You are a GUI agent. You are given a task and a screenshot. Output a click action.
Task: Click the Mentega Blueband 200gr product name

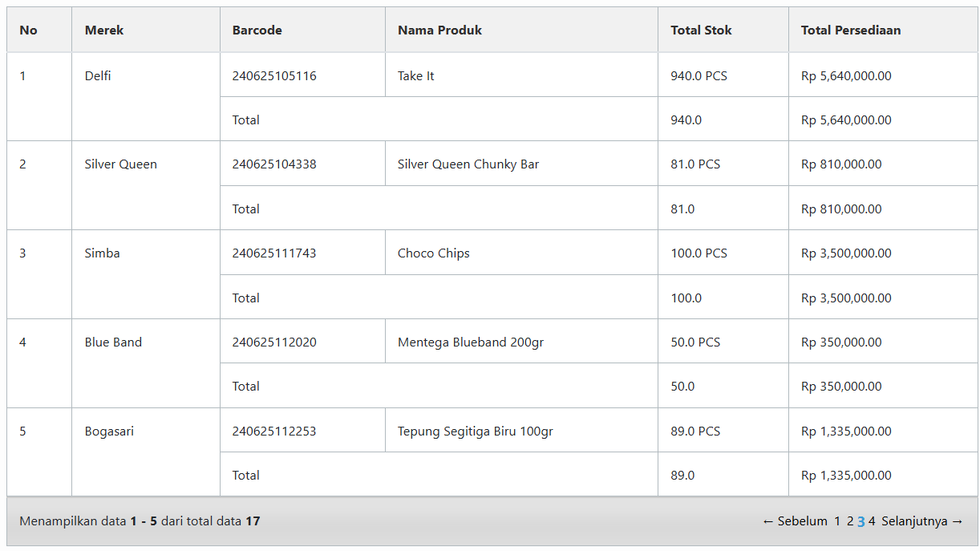pyautogui.click(x=471, y=342)
